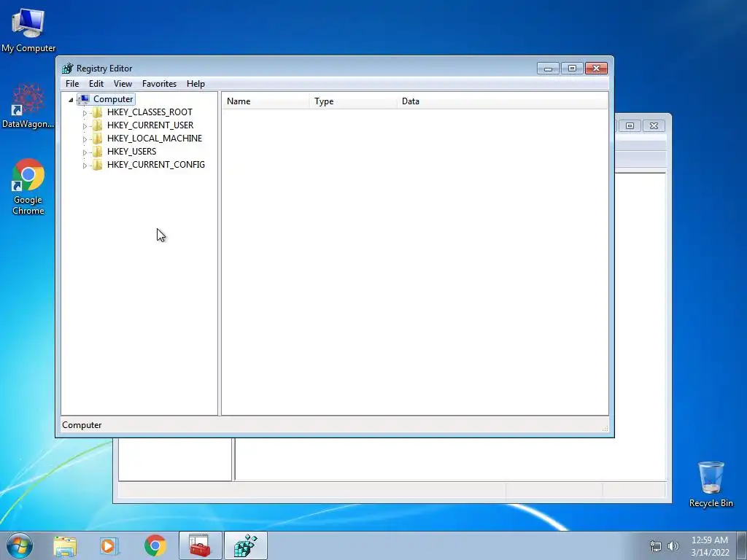Select the Computer root node
This screenshot has width=747, height=560.
pyautogui.click(x=113, y=99)
